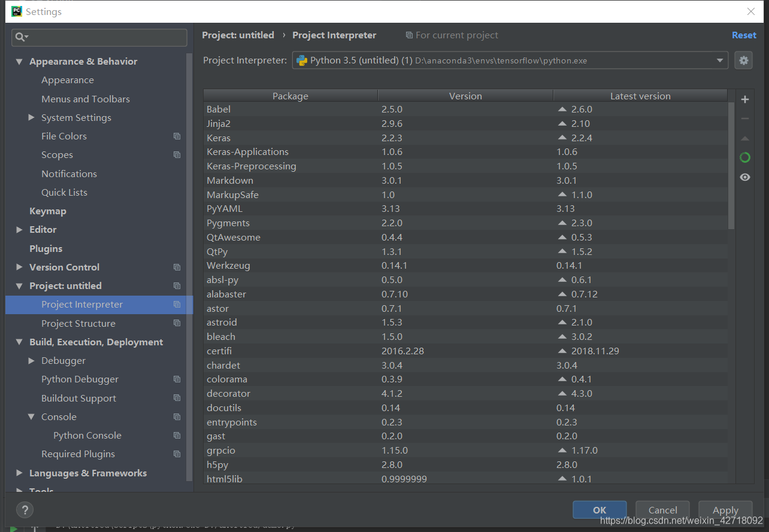The image size is (769, 532).
Task: Select the PyYAML package row
Action: [x=465, y=209]
